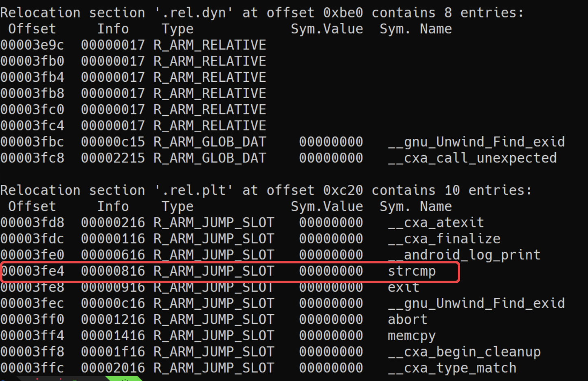Click the __cxa_type_match symbol name
Image resolution: width=588 pixels, height=381 pixels.
pyautogui.click(x=452, y=368)
